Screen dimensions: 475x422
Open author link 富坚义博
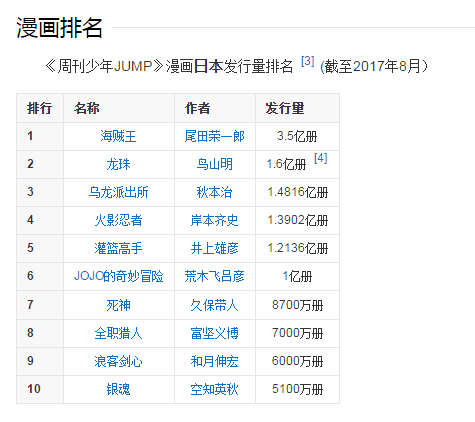pyautogui.click(x=215, y=333)
